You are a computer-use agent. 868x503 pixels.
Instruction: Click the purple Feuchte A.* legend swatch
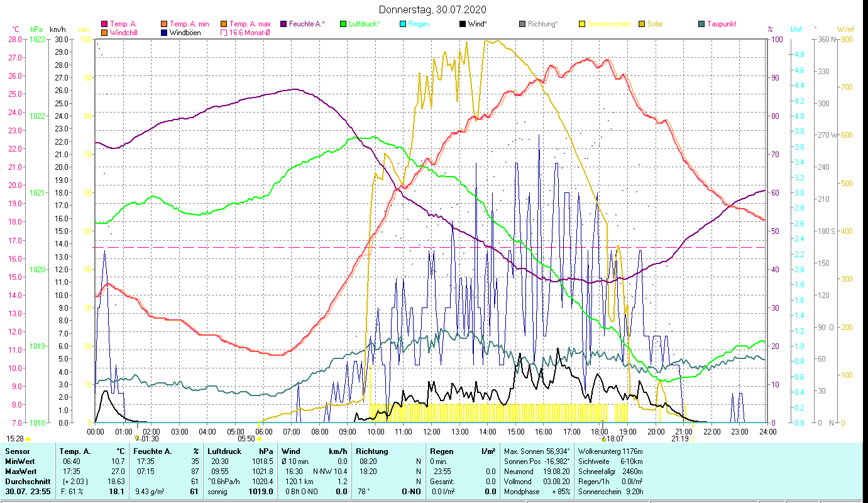click(x=283, y=24)
